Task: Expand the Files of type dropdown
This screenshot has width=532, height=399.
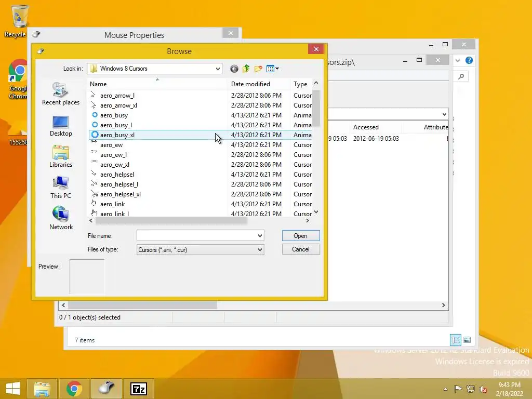Action: (260, 250)
